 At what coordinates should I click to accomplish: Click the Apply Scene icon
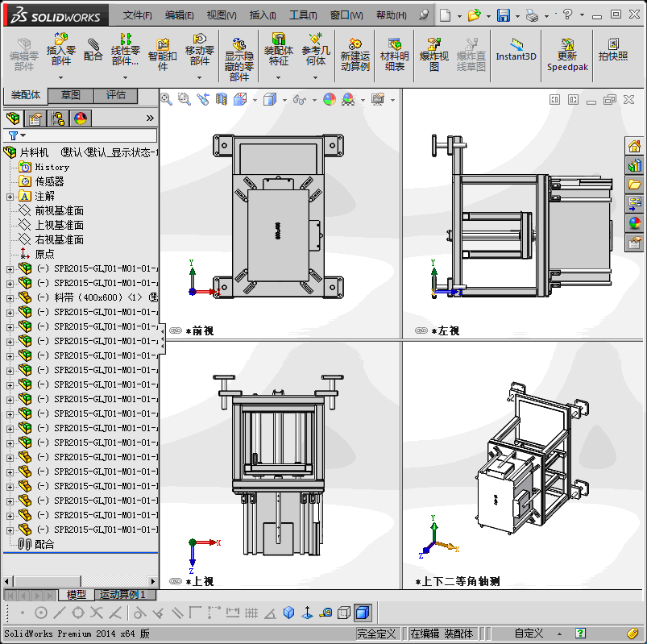click(x=348, y=99)
